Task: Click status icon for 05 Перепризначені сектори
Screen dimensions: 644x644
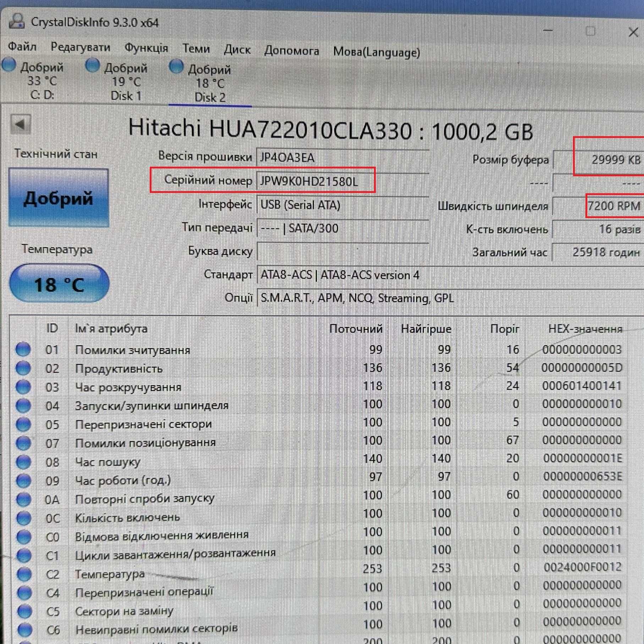Action: click(23, 424)
